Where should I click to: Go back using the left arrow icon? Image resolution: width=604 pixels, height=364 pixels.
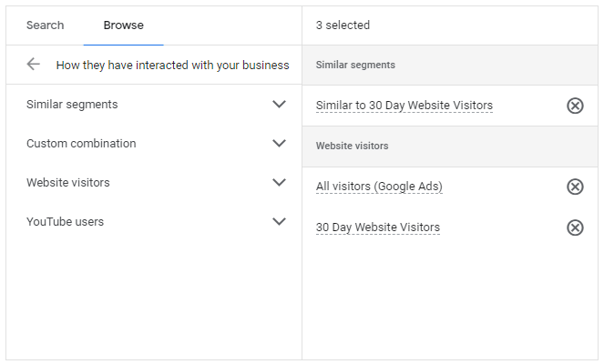coord(34,65)
